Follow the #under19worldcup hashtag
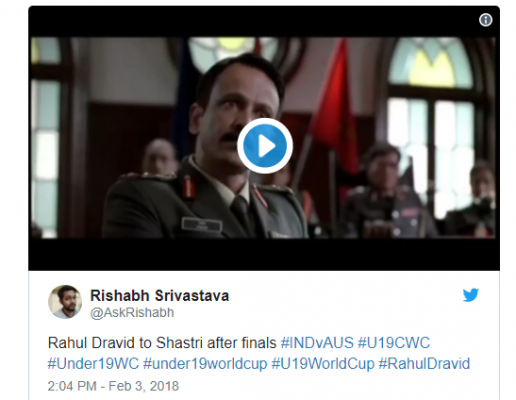This screenshot has height=400, width=516. click(x=205, y=363)
